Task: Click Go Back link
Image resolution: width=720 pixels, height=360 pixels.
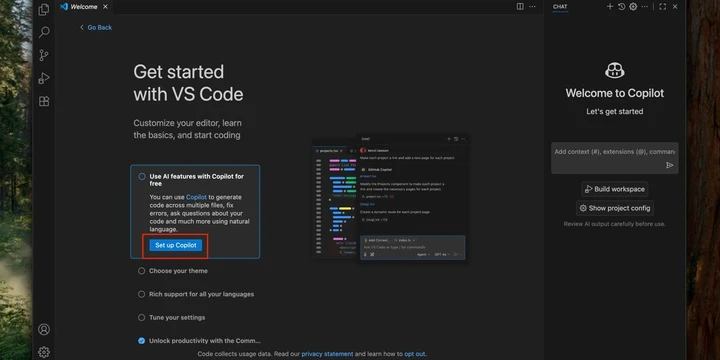Action: [x=96, y=28]
